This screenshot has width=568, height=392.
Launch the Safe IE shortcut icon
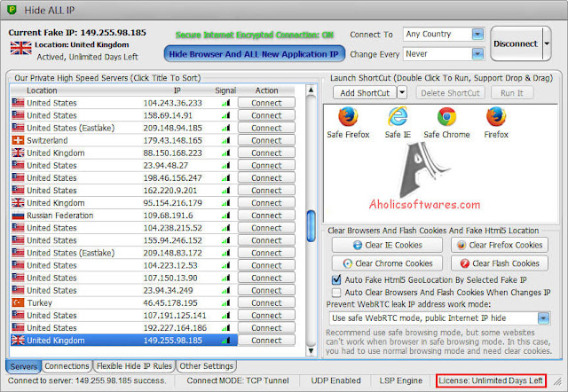pyautogui.click(x=398, y=116)
